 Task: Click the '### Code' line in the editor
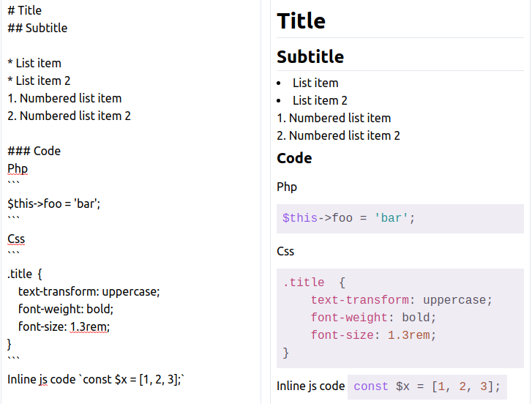pos(34,151)
